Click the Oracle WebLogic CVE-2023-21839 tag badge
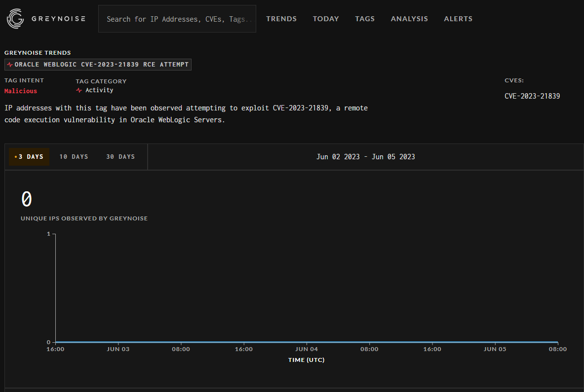584x392 pixels. [98, 65]
